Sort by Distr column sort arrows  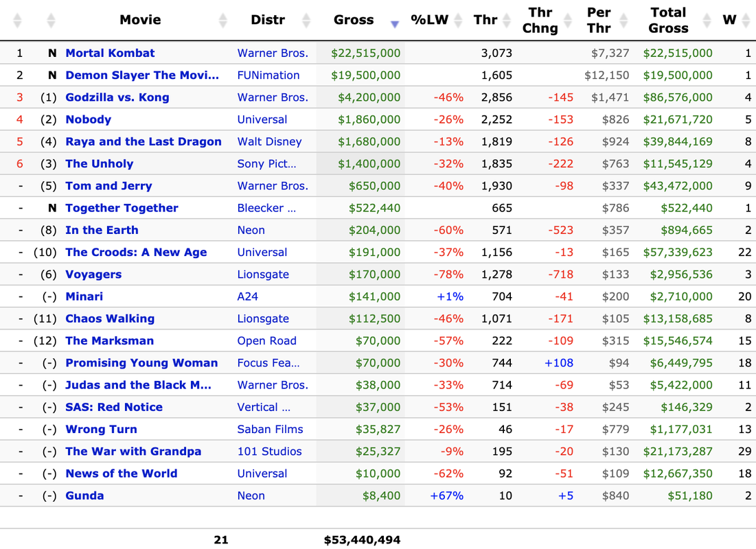[306, 20]
